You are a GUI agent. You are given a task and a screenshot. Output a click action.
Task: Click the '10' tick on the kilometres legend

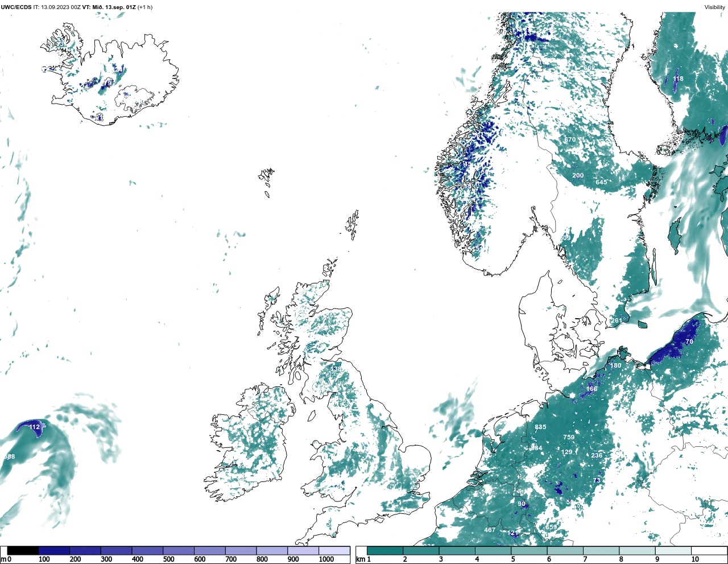coord(696,559)
